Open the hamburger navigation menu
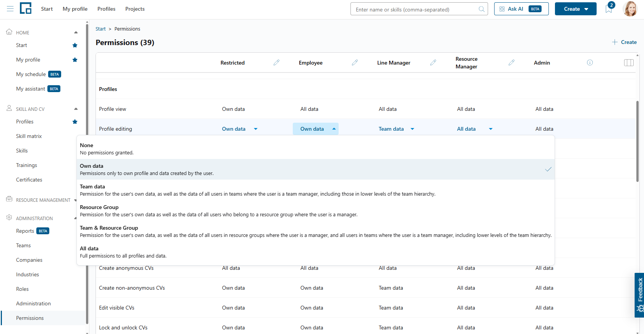The height and width of the screenshot is (334, 644). click(x=10, y=9)
